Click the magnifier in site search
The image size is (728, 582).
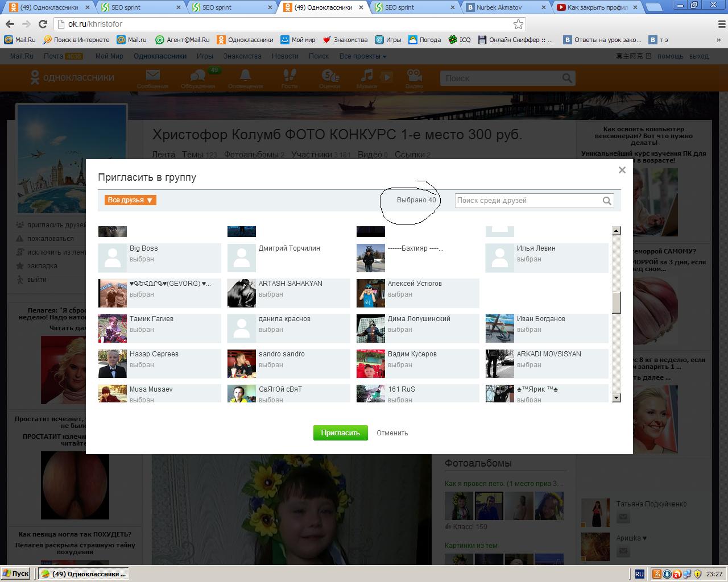click(x=567, y=78)
